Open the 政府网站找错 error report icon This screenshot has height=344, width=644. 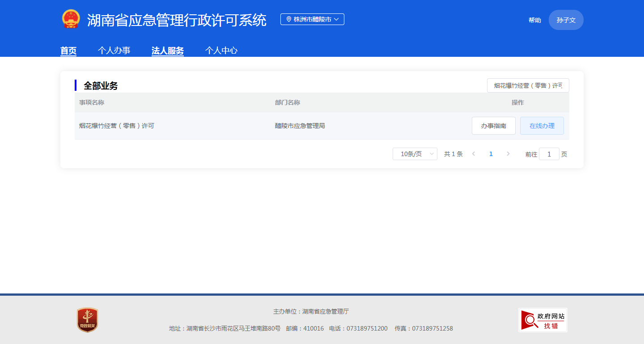[542, 320]
